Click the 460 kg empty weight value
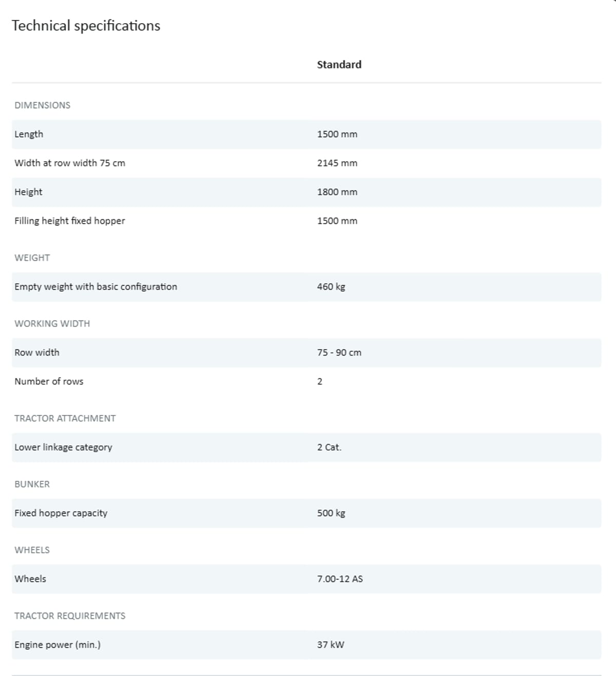Viewport: 616px width, 676px height. [331, 287]
